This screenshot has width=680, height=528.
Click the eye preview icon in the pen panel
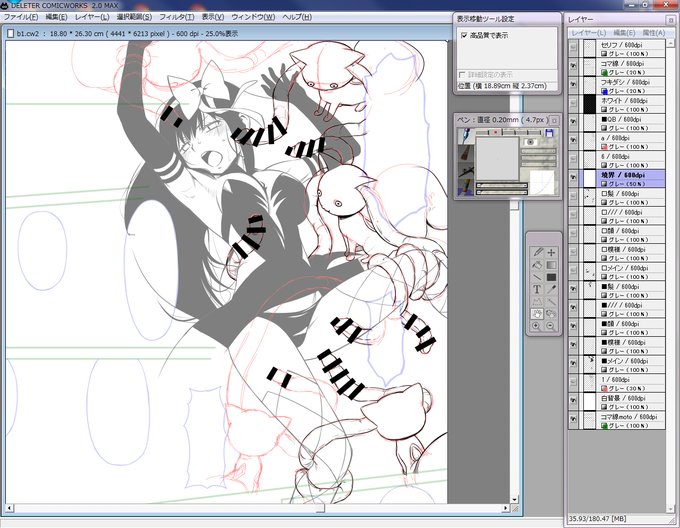pos(530,142)
